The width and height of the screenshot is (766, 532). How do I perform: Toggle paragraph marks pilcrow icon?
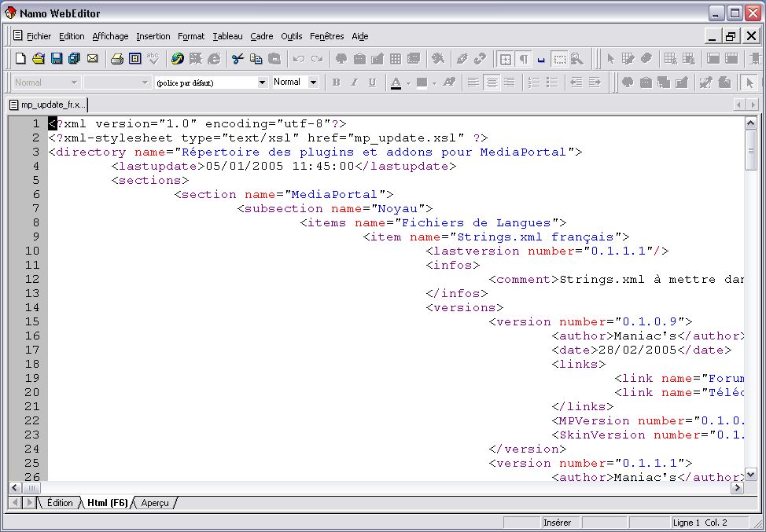click(524, 59)
